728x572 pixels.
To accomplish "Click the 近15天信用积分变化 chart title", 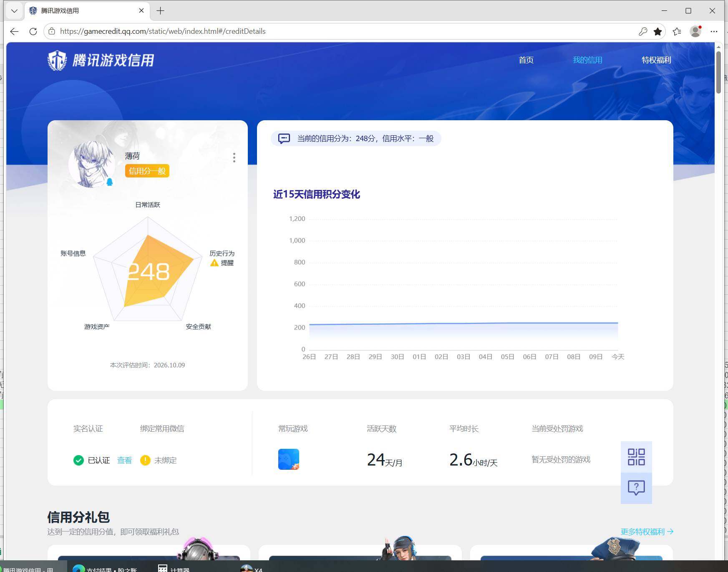I will (317, 194).
